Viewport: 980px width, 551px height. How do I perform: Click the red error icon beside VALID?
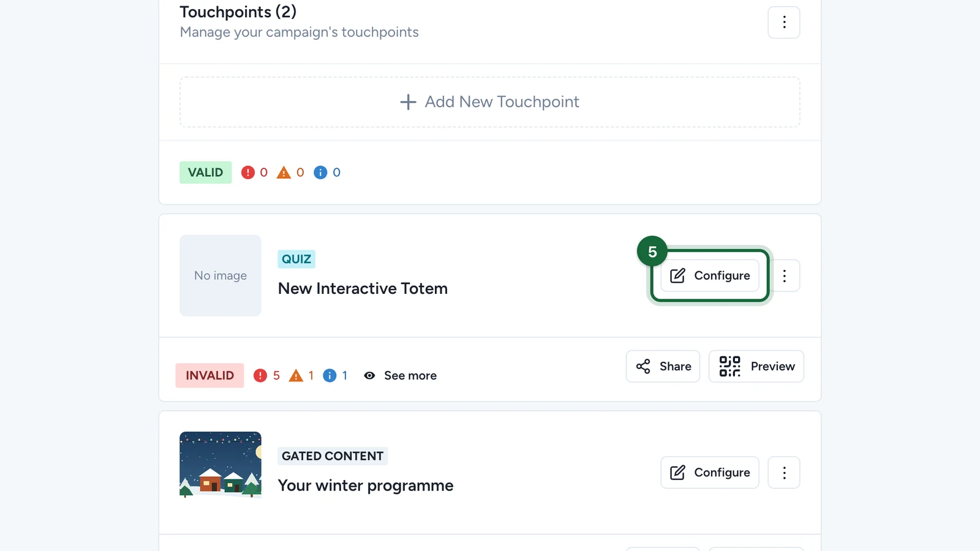point(247,173)
